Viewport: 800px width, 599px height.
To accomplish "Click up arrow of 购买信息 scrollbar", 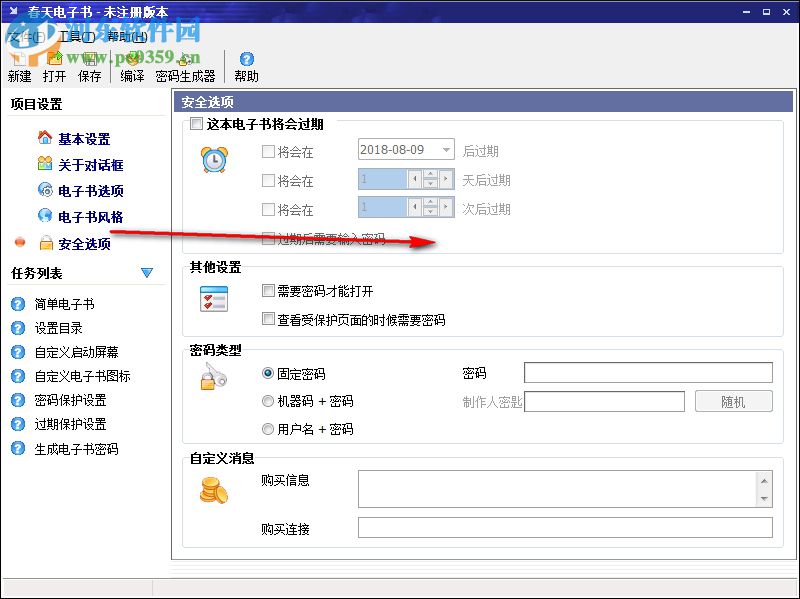I will point(764,480).
